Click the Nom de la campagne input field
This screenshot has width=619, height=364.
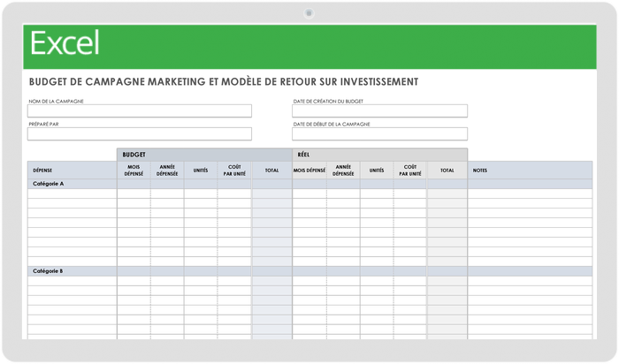coord(140,110)
